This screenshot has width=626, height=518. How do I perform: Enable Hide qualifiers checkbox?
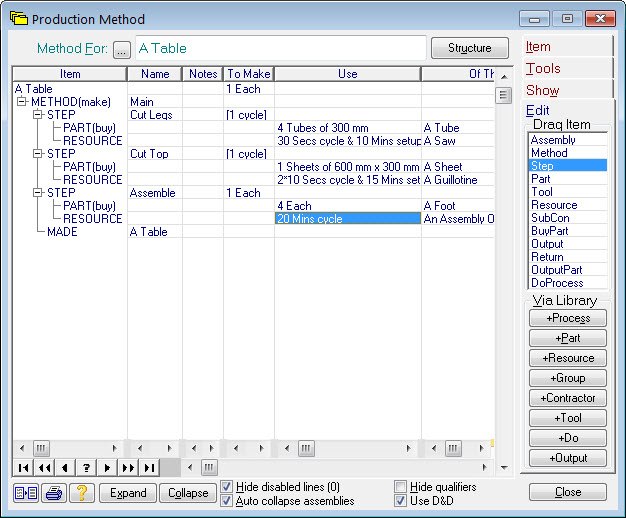400,486
